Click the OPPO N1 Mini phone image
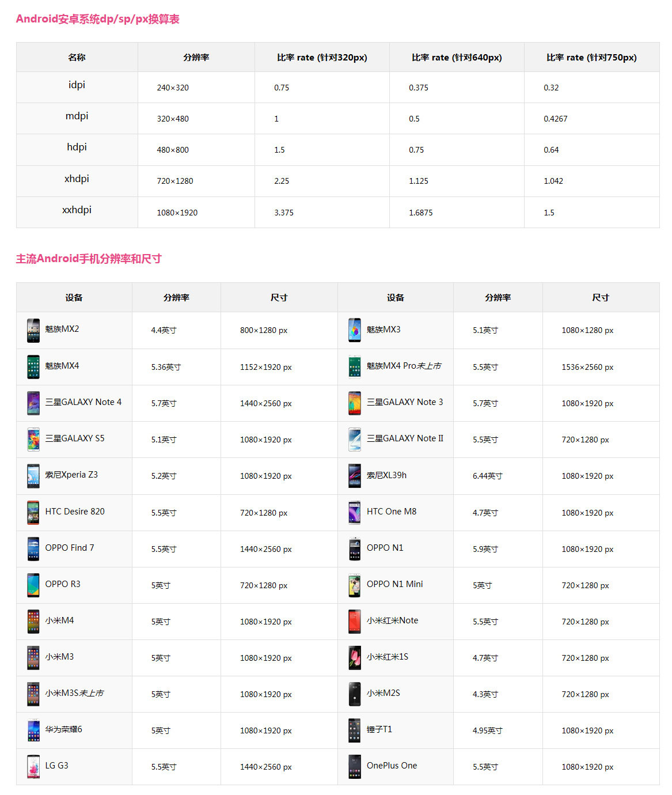Screen dimensions: 672x795 [x=355, y=585]
